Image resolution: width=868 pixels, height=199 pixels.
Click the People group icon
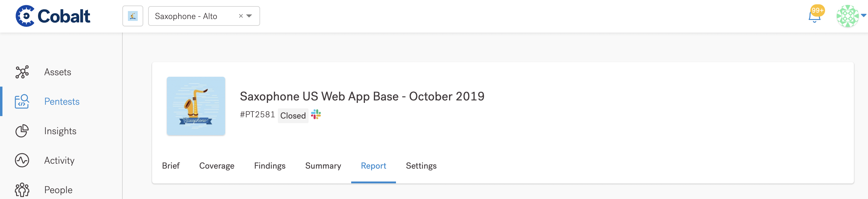[22, 189]
